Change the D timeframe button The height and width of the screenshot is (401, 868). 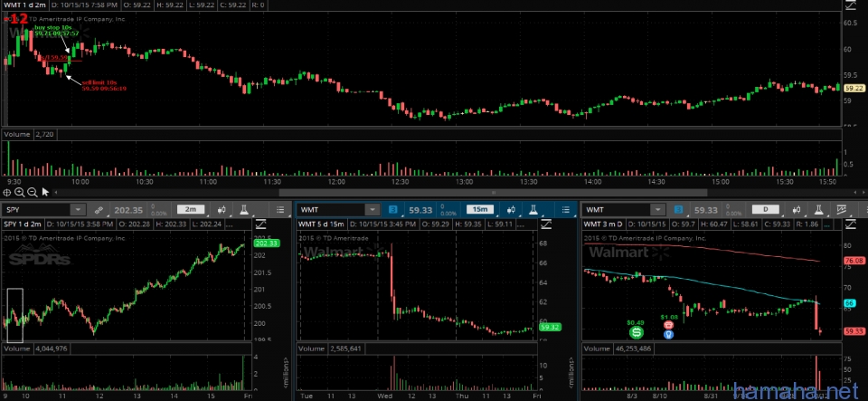(x=766, y=210)
